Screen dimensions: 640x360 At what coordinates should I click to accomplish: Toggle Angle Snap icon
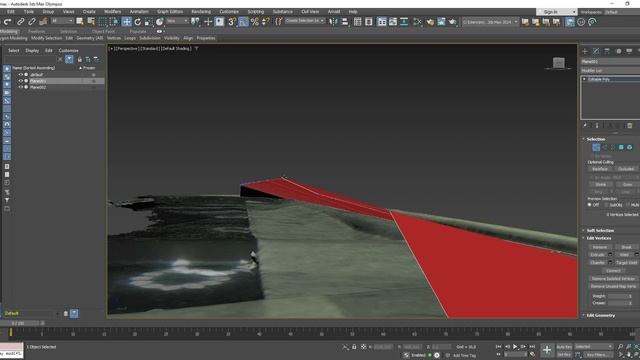[x=243, y=22]
